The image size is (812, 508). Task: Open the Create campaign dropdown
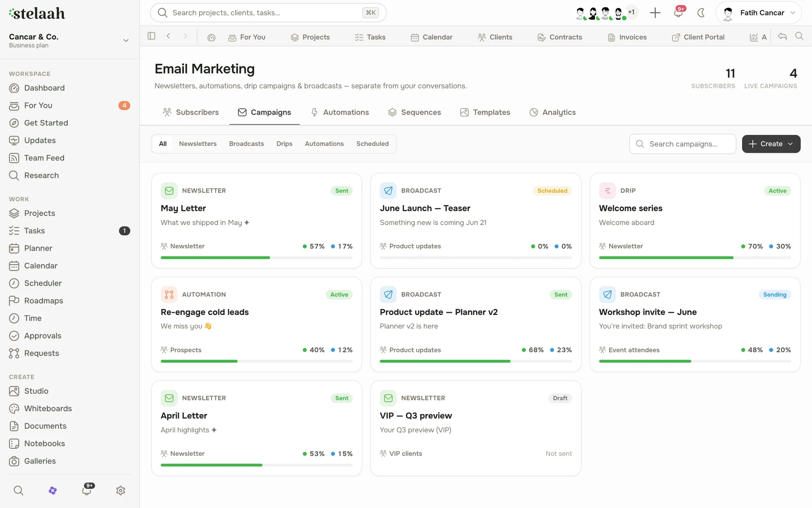771,144
